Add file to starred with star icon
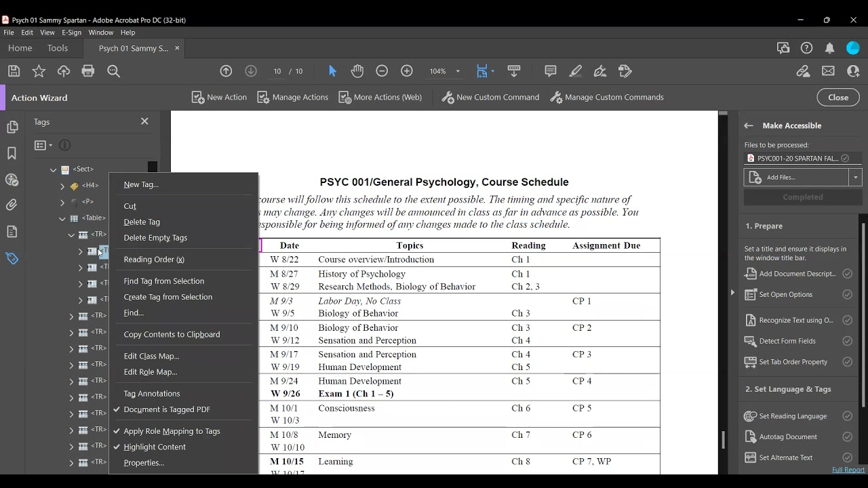Image resolution: width=868 pixels, height=488 pixels. [39, 71]
